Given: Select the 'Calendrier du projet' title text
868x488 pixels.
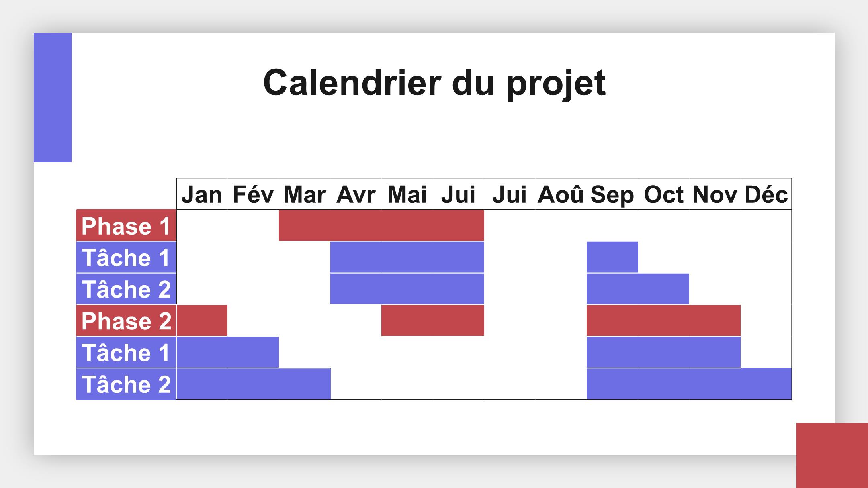Looking at the screenshot, I should [x=434, y=82].
